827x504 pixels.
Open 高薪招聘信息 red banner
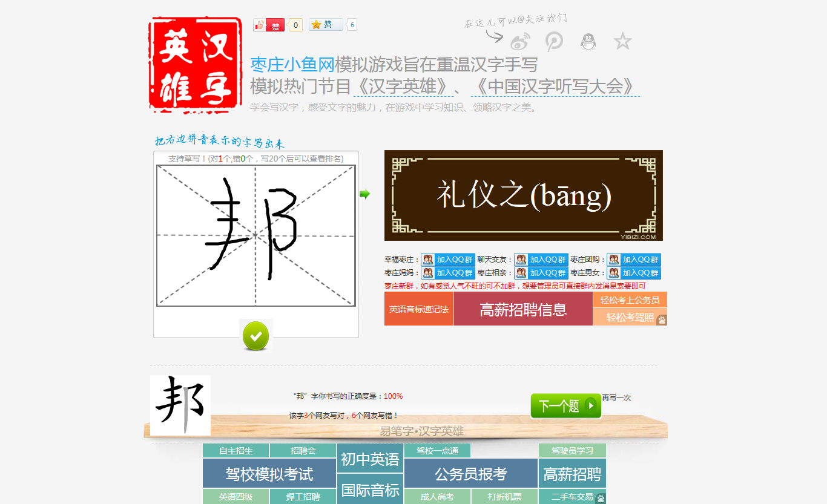pyautogui.click(x=523, y=309)
